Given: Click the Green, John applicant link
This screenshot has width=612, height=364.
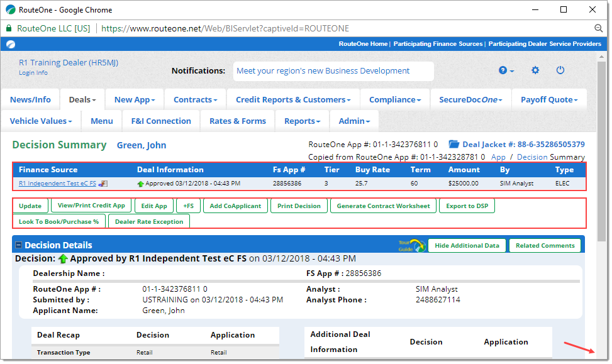Looking at the screenshot, I should (142, 145).
